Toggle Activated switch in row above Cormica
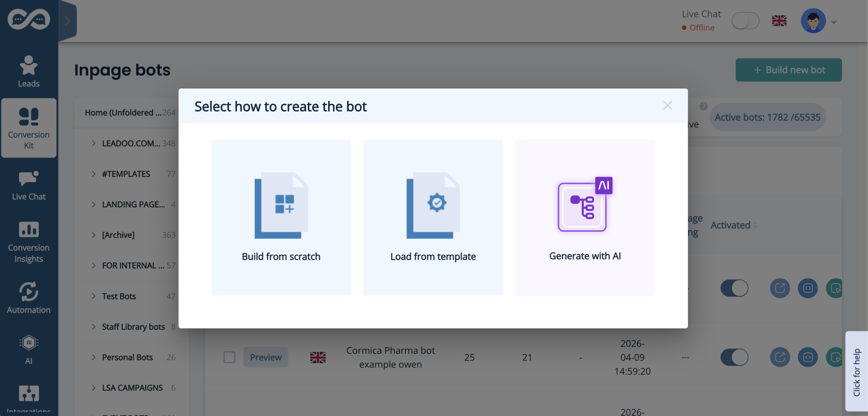This screenshot has width=868, height=416. click(734, 288)
